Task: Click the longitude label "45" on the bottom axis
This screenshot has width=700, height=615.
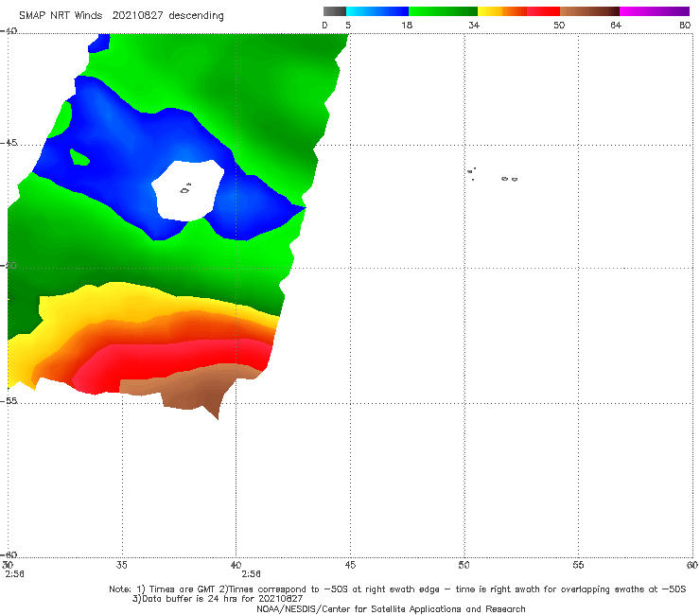Action: tap(350, 565)
